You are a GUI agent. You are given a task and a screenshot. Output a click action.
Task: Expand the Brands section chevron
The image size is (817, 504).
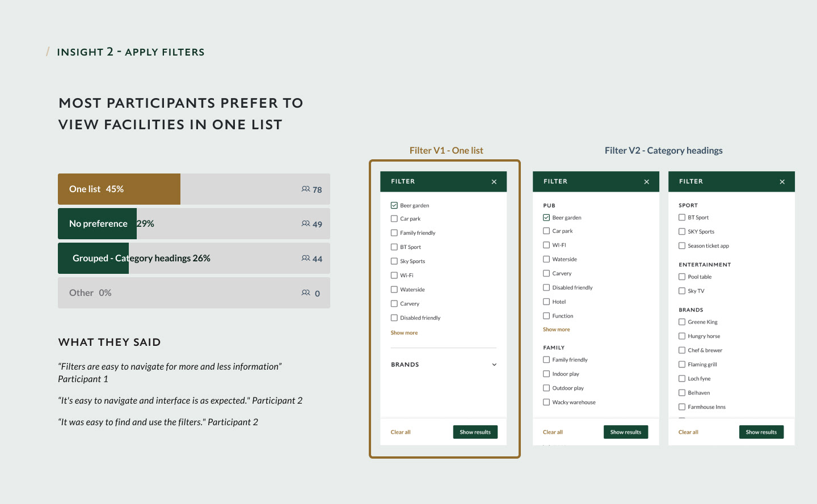tap(494, 365)
